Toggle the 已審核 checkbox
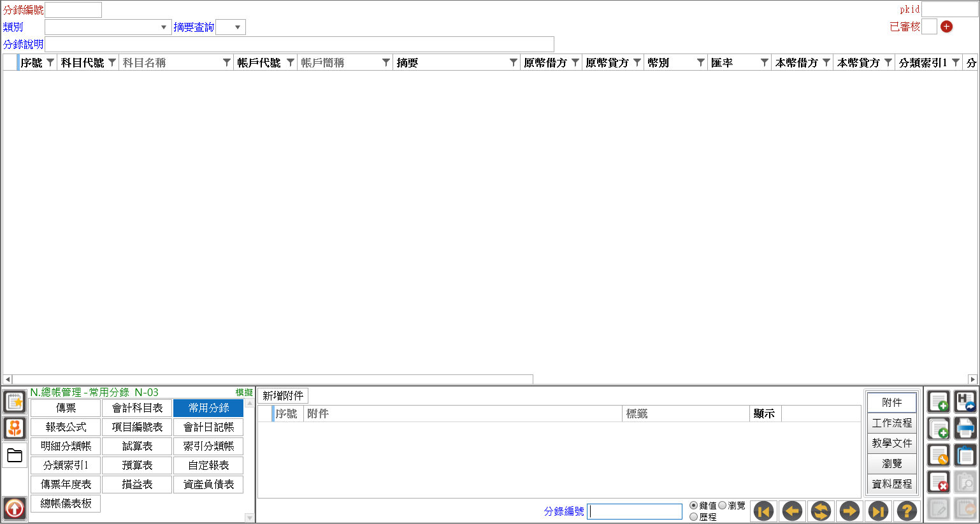The height and width of the screenshot is (524, 980). (930, 27)
